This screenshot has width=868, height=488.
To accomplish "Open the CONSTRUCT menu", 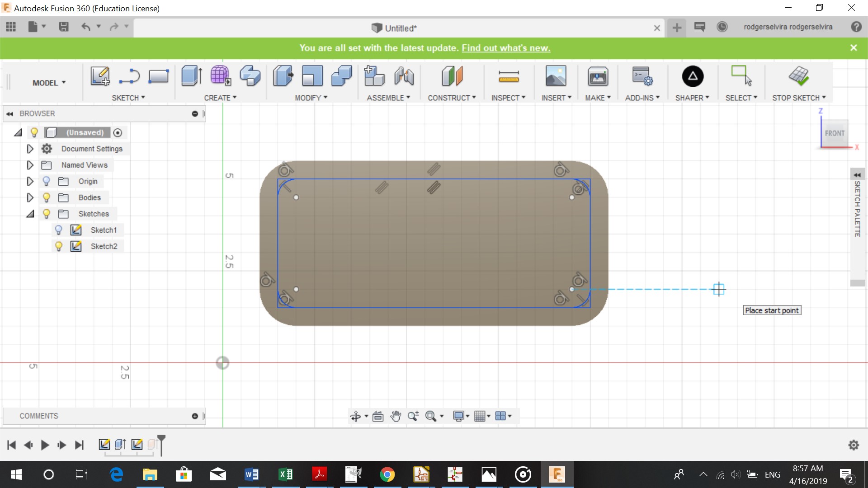I will [451, 98].
